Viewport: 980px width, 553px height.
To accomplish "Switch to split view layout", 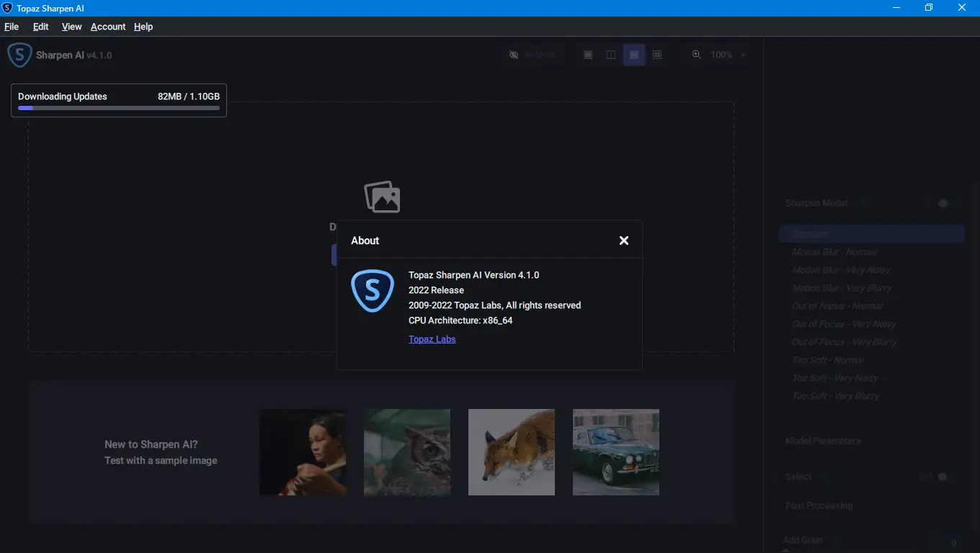I will pyautogui.click(x=611, y=55).
